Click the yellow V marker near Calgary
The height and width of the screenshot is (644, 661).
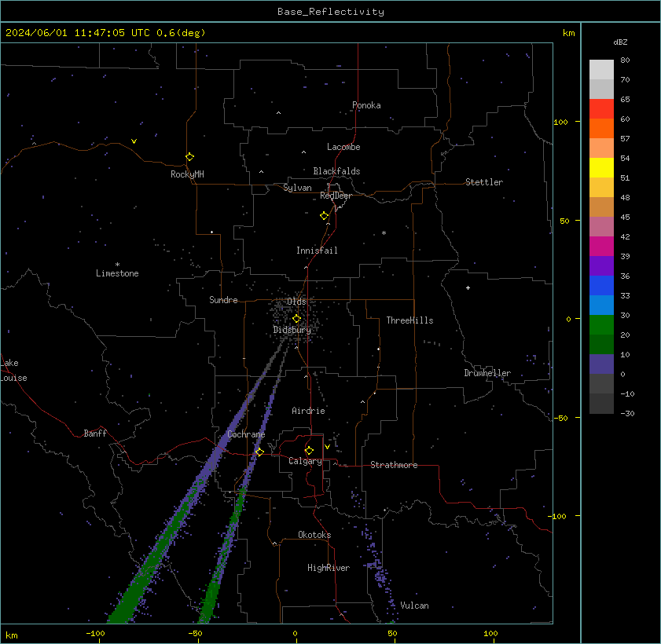tap(327, 446)
